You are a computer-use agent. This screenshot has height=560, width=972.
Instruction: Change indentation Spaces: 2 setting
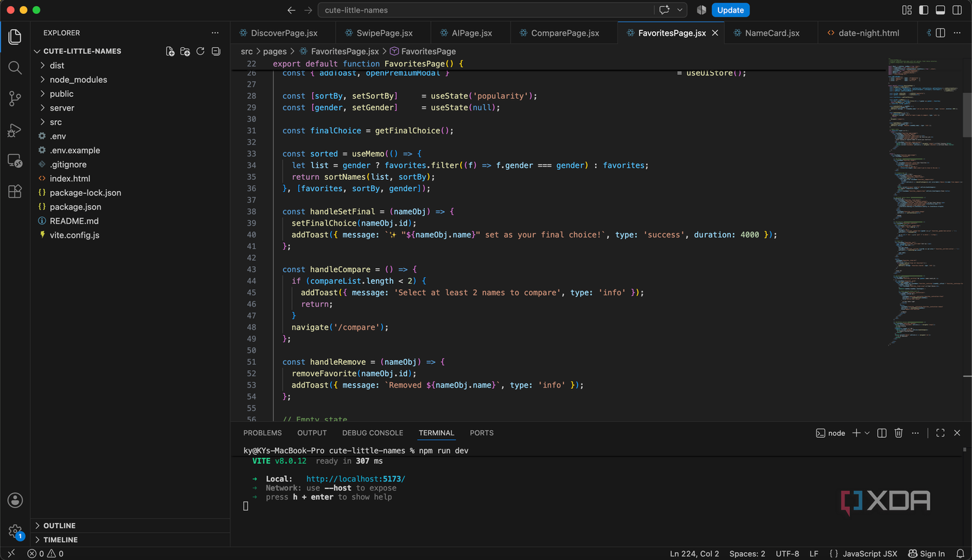(x=747, y=553)
